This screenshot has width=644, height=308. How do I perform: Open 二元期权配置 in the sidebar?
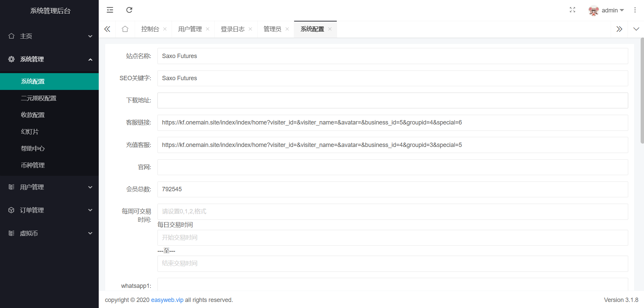[x=39, y=98]
